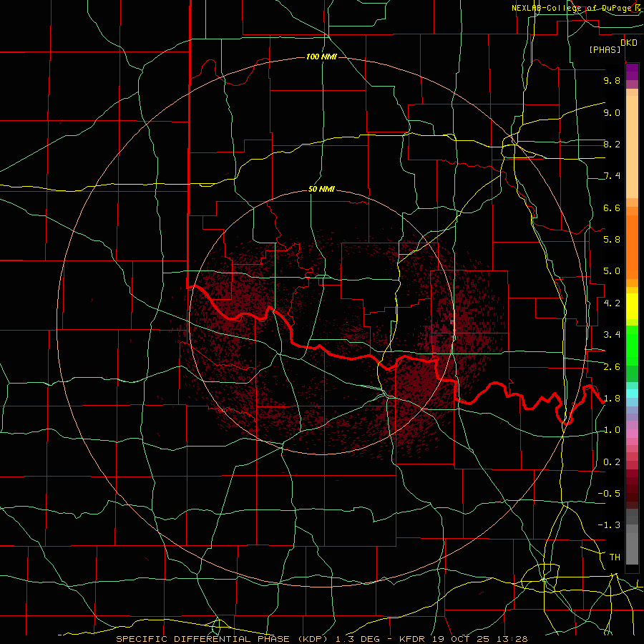Viewport: 644px width, 644px height.
Task: Pick the peach segment beside 8.2
Action: [x=632, y=147]
